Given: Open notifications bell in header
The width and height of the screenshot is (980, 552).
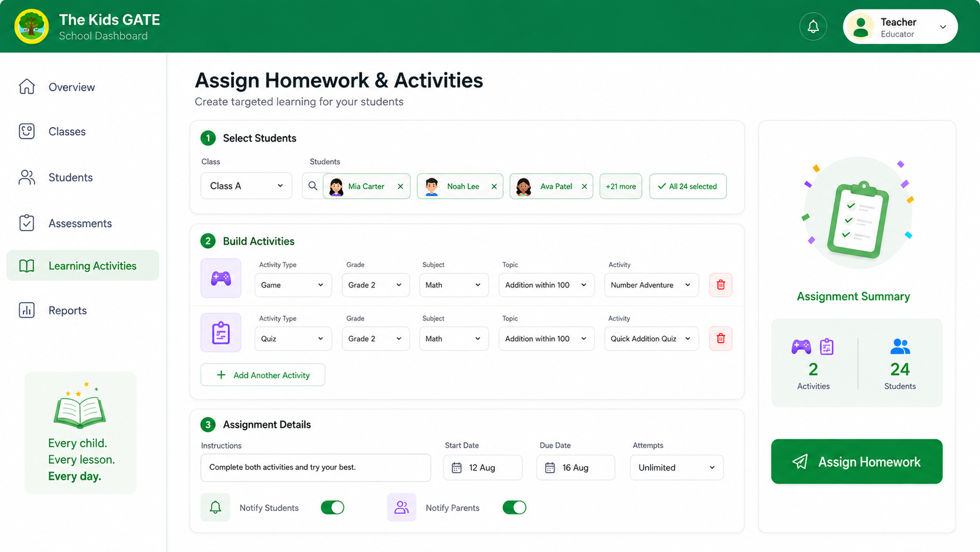Looking at the screenshot, I should (x=813, y=26).
